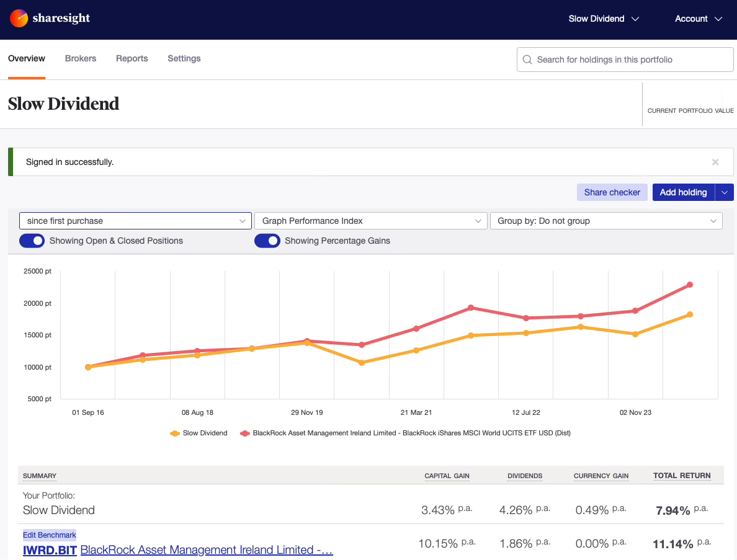Click the BlackRock legend marker

coord(244,433)
